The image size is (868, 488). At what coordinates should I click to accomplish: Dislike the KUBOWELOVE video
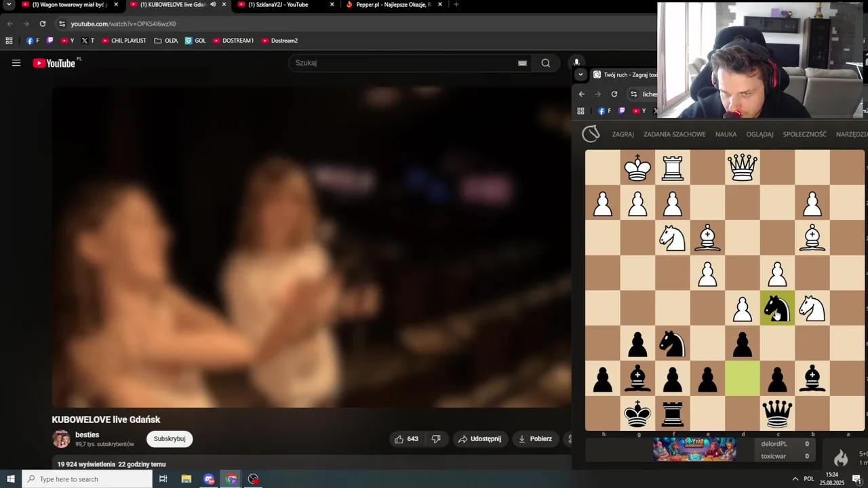436,439
